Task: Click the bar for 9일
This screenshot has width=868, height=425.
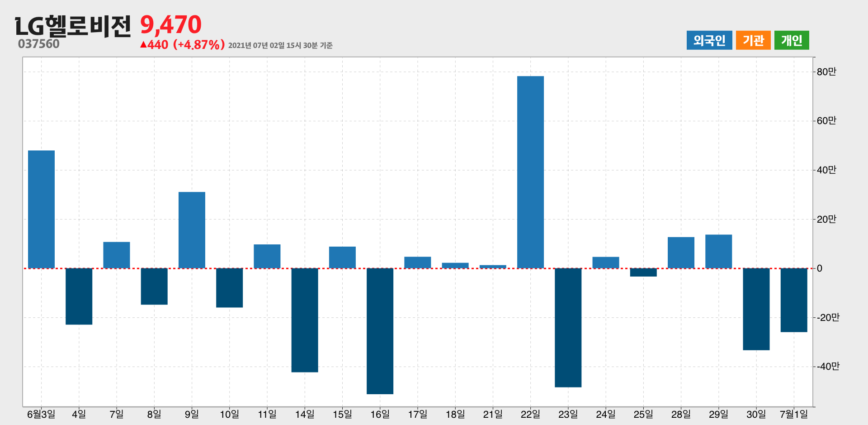Action: coord(192,230)
